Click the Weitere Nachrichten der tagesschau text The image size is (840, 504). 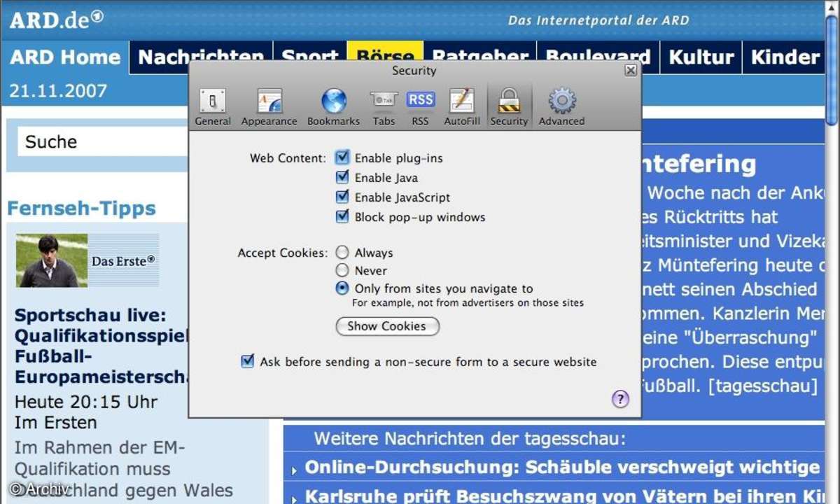[x=470, y=439]
